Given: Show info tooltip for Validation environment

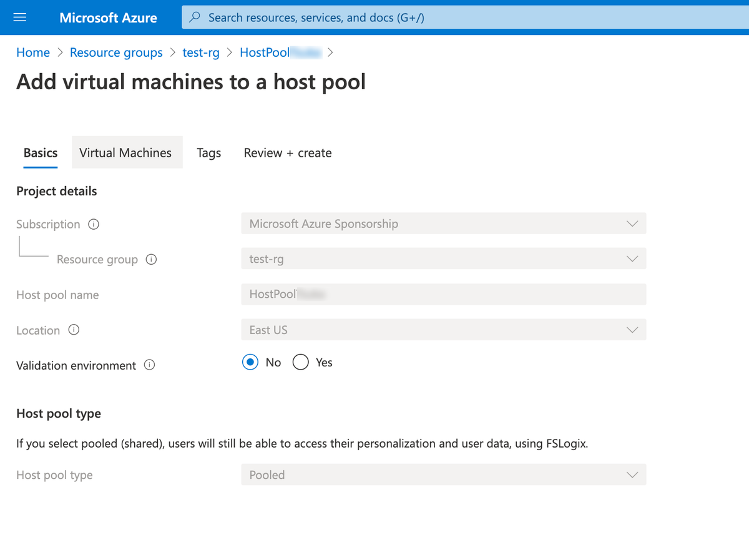Looking at the screenshot, I should click(x=150, y=365).
